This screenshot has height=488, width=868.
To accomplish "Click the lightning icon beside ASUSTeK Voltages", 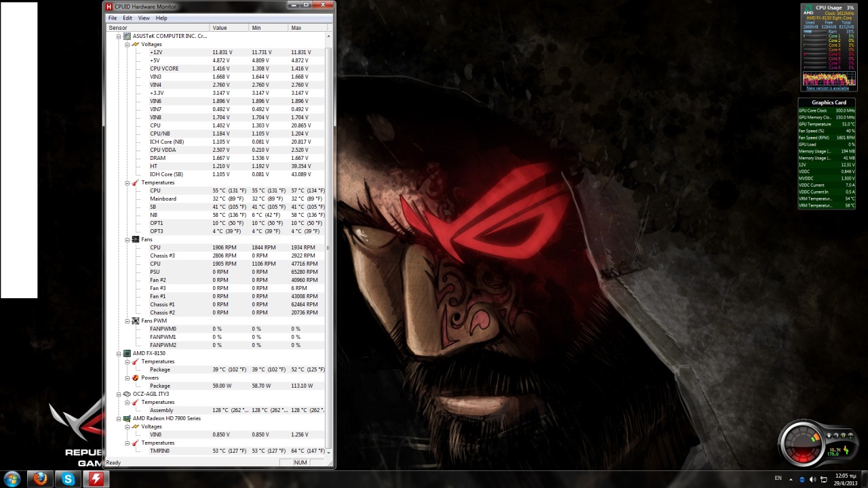I will tap(135, 44).
